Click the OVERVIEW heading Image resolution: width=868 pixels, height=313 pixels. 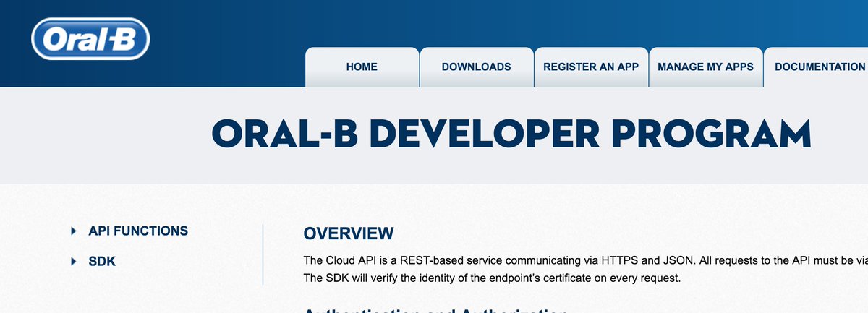pos(349,233)
